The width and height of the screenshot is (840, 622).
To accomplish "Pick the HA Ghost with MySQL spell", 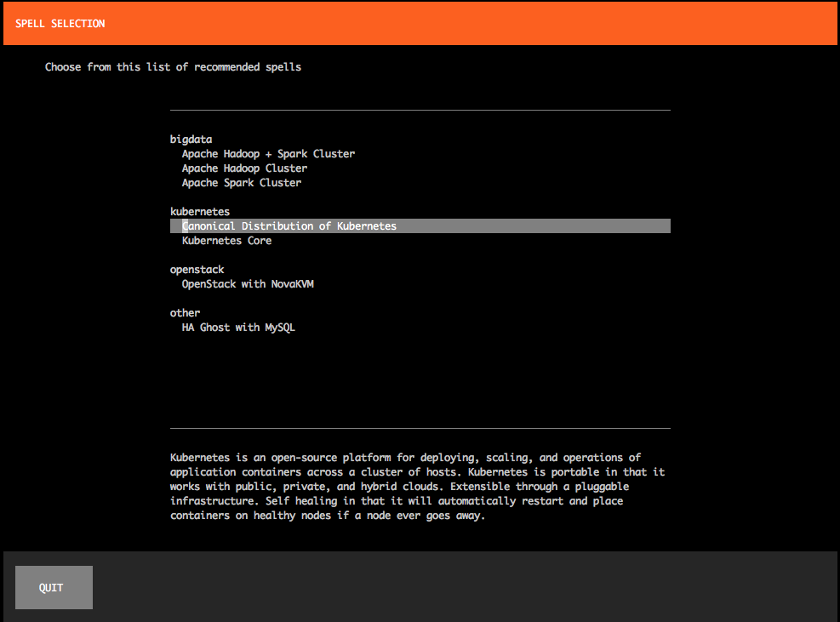I will click(x=238, y=328).
